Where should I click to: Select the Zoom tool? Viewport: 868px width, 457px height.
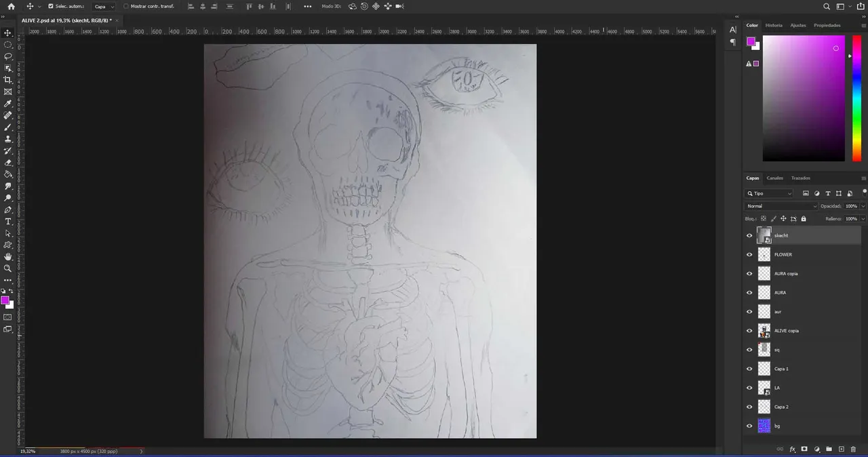[x=8, y=269]
